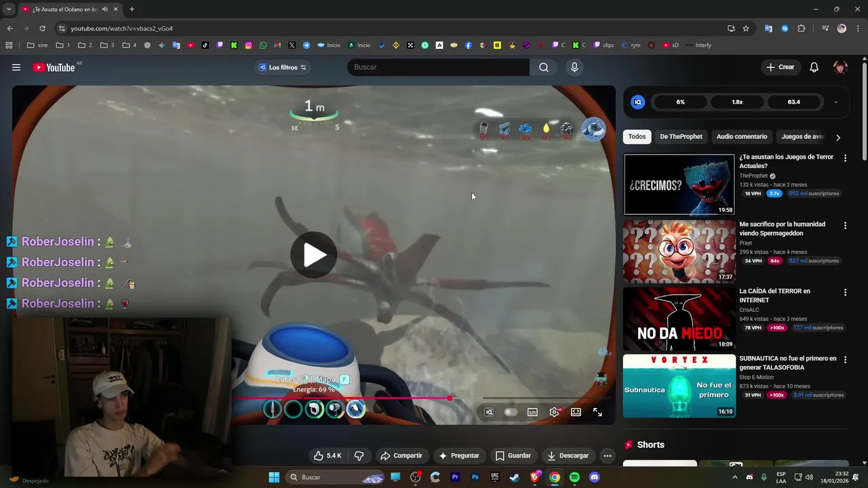This screenshot has width=868, height=488.
Task: Open the Interfy bookmark
Action: click(698, 45)
